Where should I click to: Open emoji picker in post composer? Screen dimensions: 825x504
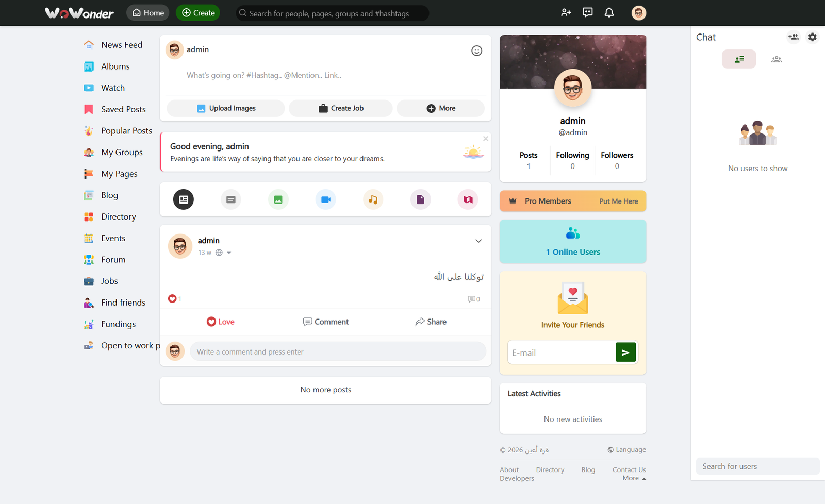(x=477, y=51)
